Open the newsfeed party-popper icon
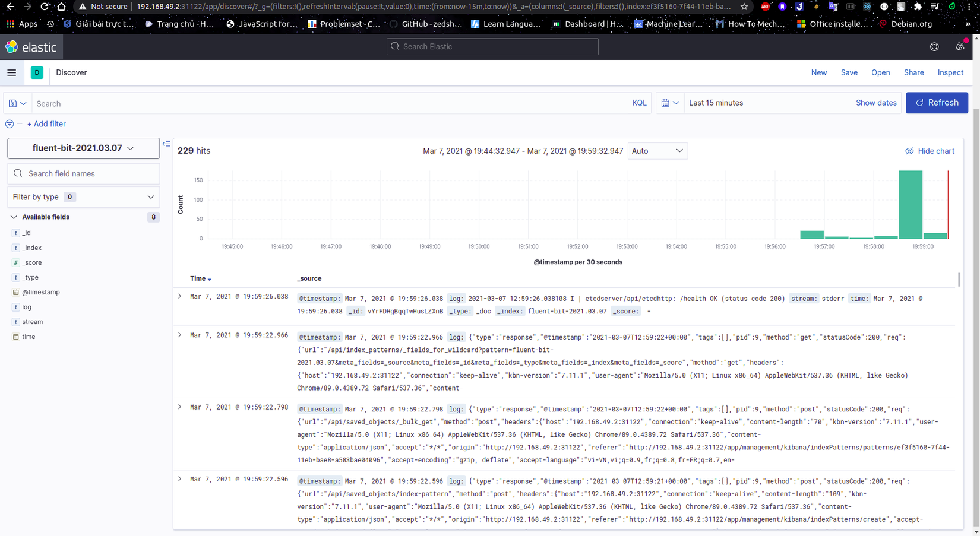 click(x=960, y=46)
